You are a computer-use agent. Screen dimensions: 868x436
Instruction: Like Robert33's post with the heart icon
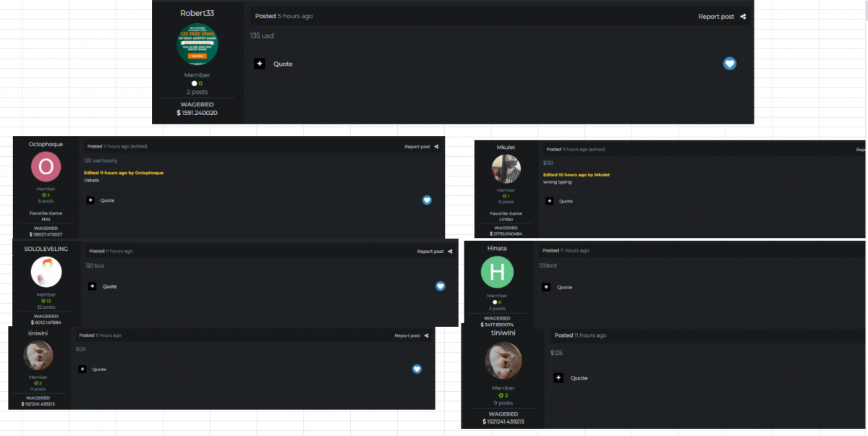[x=729, y=64]
